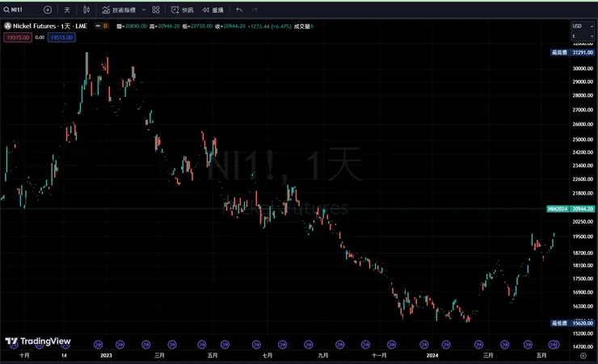The height and width of the screenshot is (364, 598).
Task: Click the 收=20944.20 close value in legend
Action: [230, 27]
